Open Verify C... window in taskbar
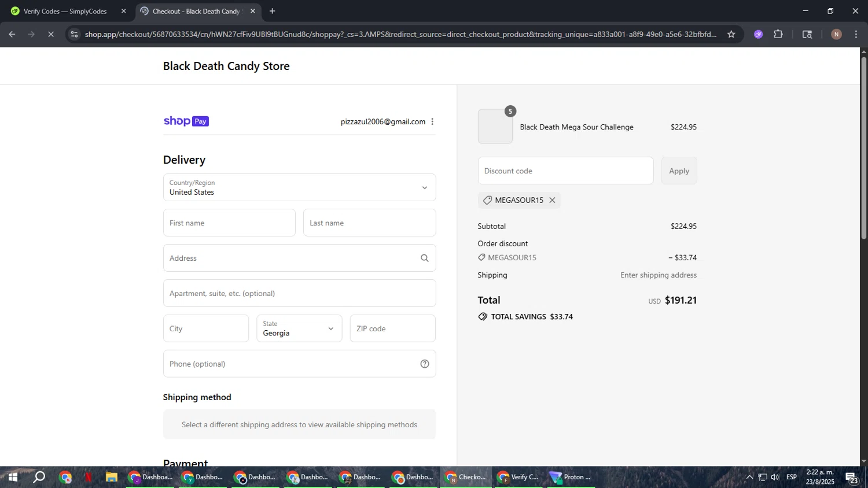 pyautogui.click(x=519, y=477)
